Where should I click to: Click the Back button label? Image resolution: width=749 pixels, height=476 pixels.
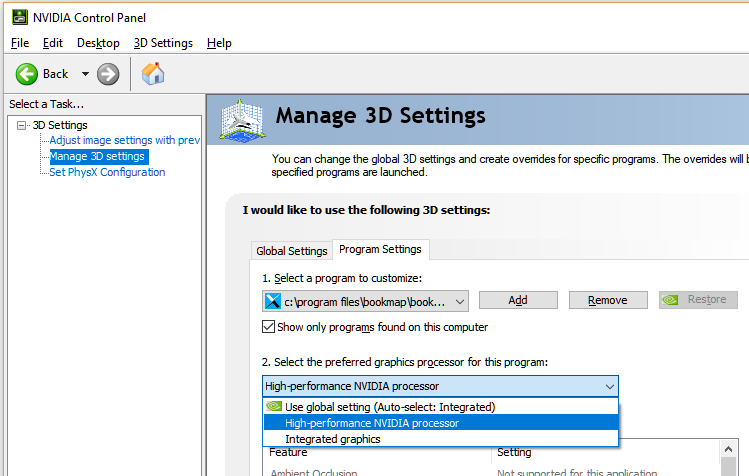click(55, 74)
